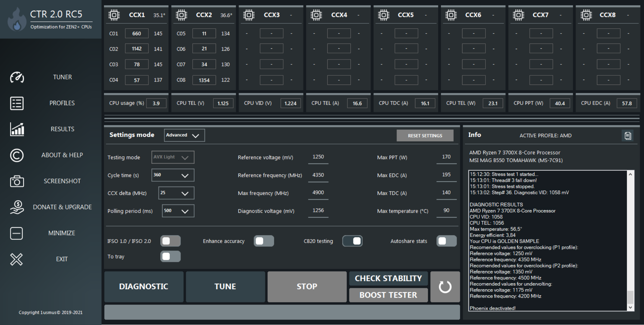Click the ACTIVE PROFILE: AMD label
This screenshot has height=325, width=644.
(x=546, y=136)
